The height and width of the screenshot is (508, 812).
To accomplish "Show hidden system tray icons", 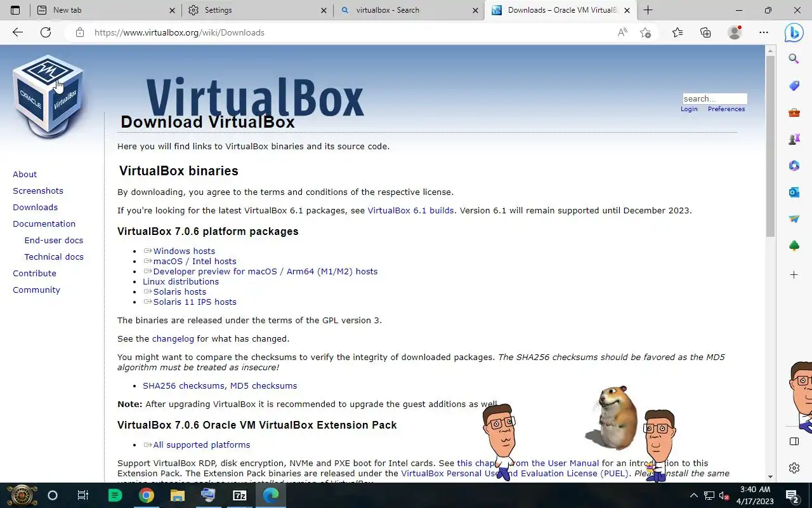I will [693, 495].
